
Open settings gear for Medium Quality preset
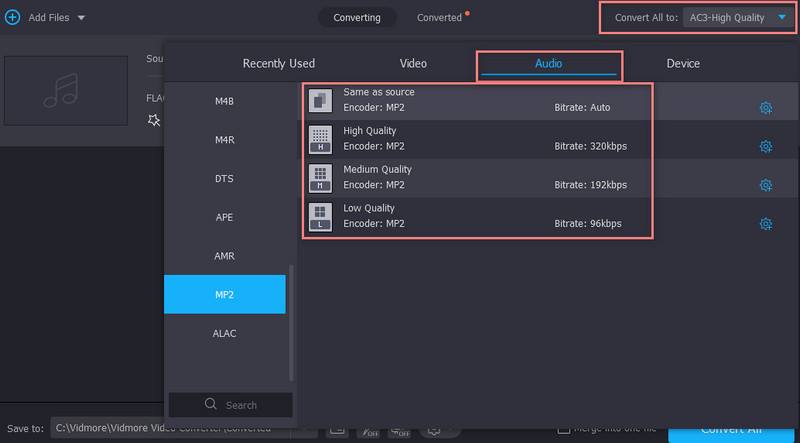click(766, 185)
